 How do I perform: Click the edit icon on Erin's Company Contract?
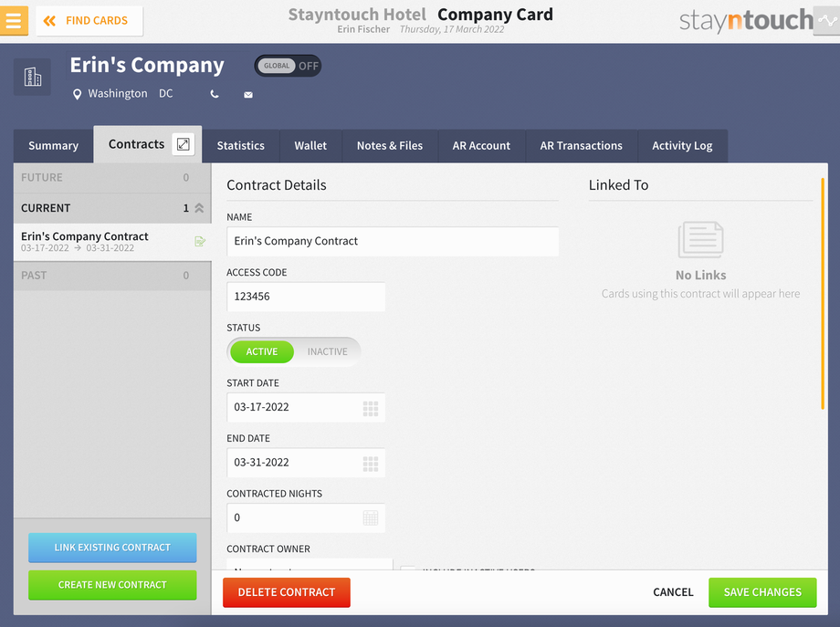pyautogui.click(x=200, y=242)
